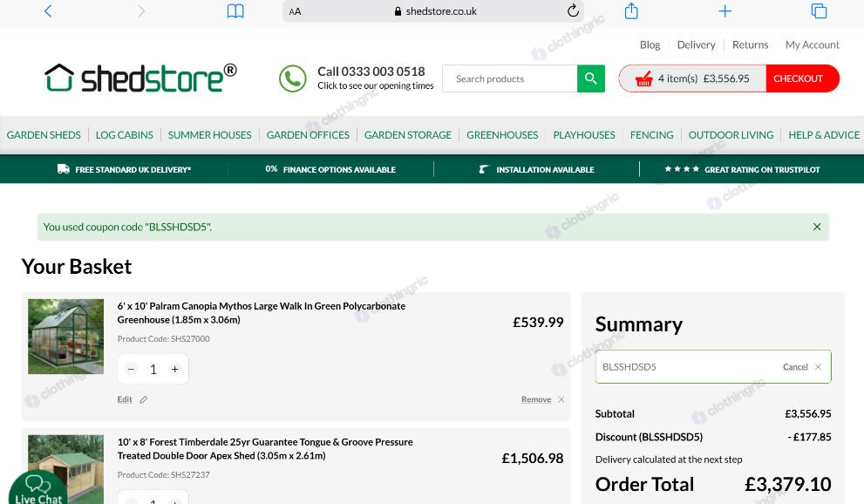Click GREAT RATING ON TRUSTPILOT text
Viewport: 864px width, 504px height.
coord(762,170)
